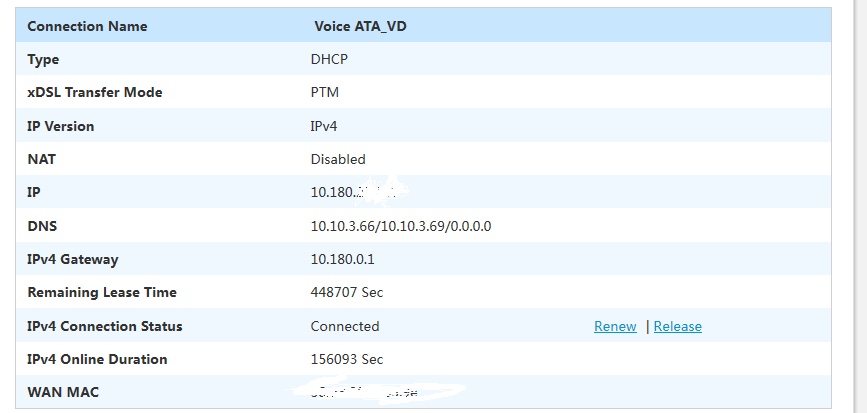Click the IPv4 Online Duration label
Viewport: 867px width, 413px height.
coord(97,359)
